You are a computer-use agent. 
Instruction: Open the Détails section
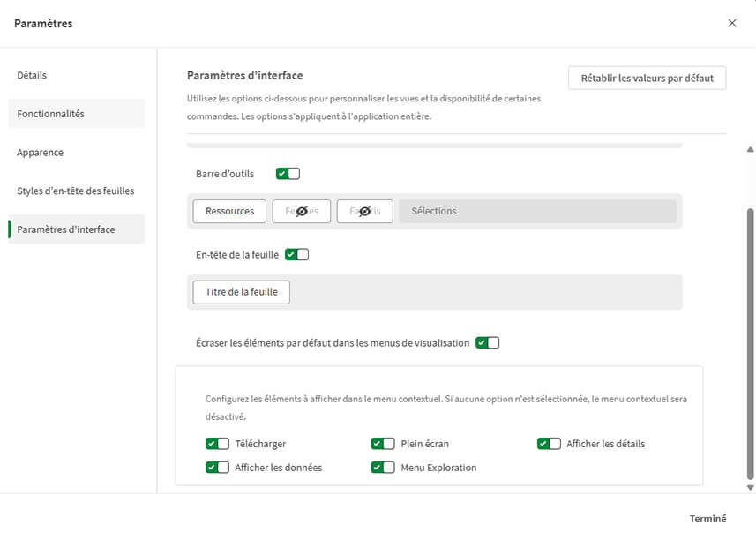tap(32, 75)
